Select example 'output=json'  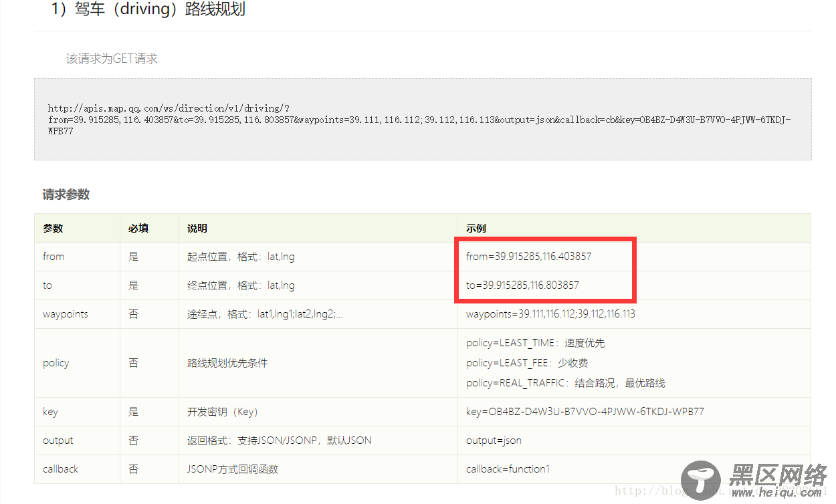[494, 440]
